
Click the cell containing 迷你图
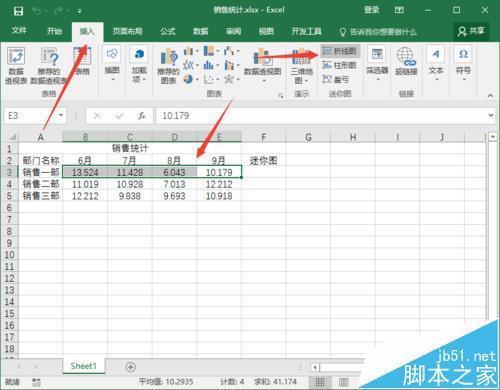click(264, 161)
